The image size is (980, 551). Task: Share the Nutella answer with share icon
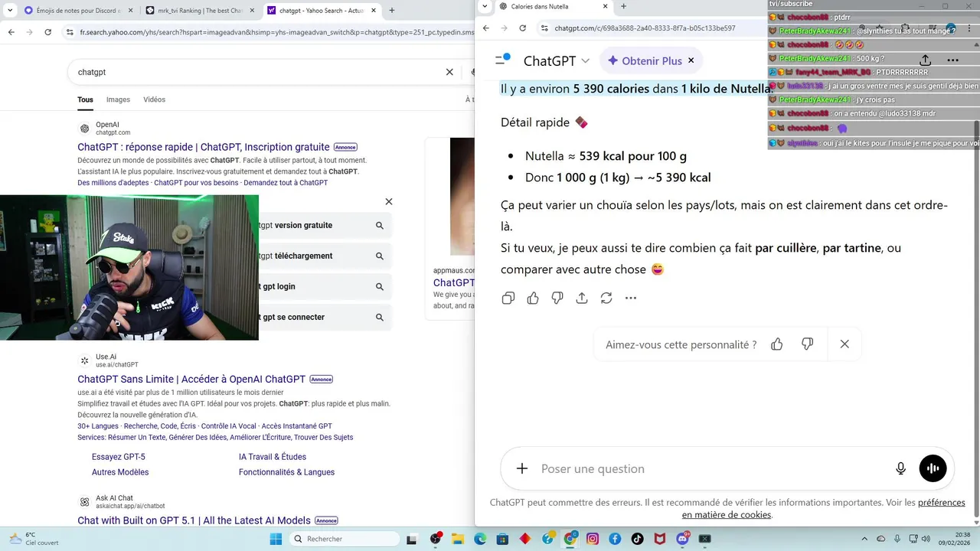pos(582,298)
